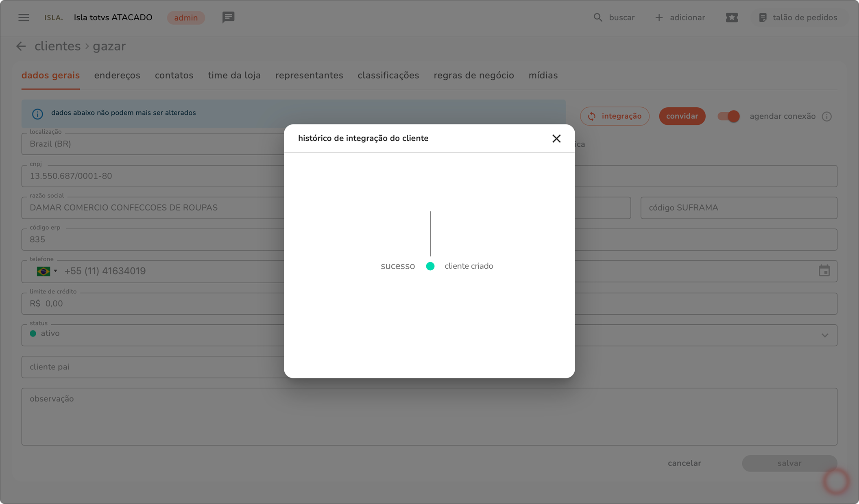Click the chat messages icon

coord(228,17)
